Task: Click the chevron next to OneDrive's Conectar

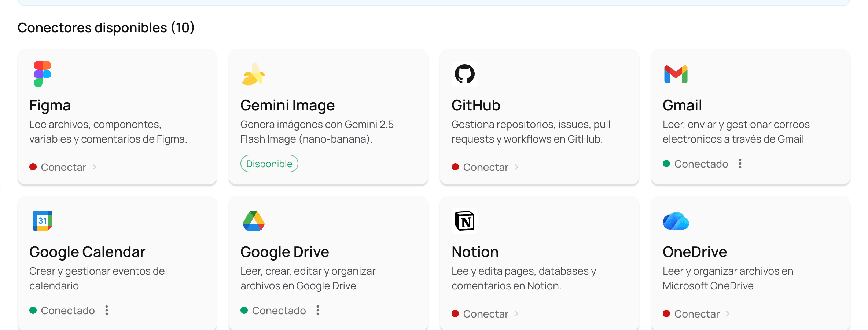Action: tap(728, 314)
